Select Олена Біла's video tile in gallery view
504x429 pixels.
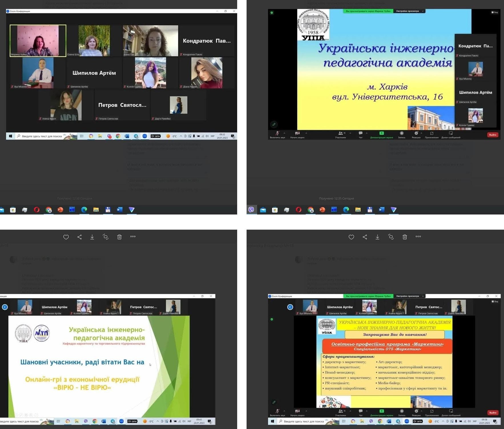click(x=94, y=41)
